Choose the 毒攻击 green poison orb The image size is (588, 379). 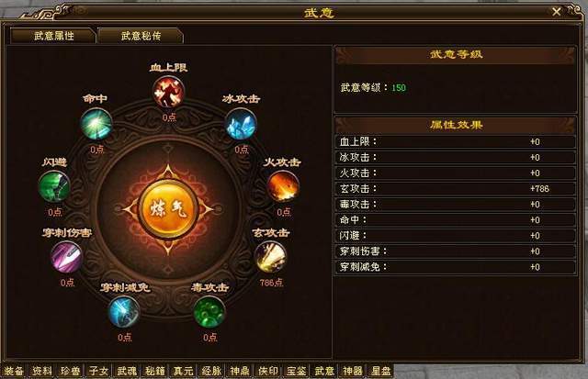209,312
